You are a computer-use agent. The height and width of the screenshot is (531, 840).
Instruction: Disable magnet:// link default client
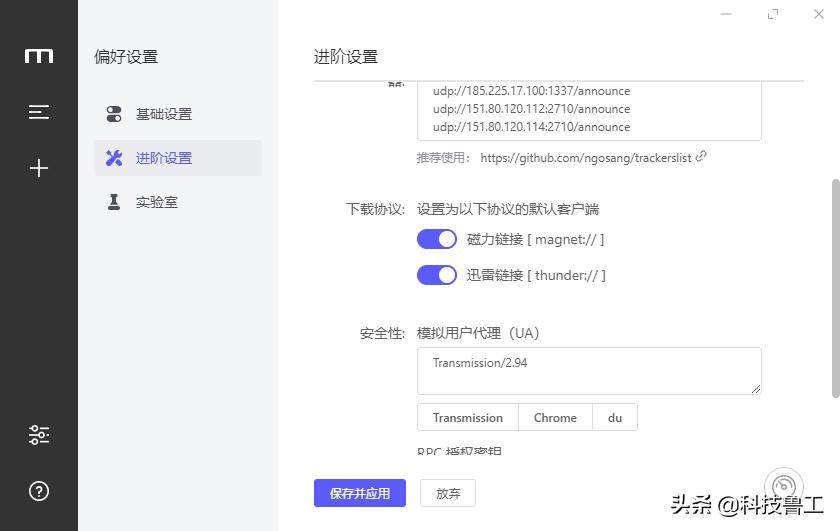[x=437, y=239]
